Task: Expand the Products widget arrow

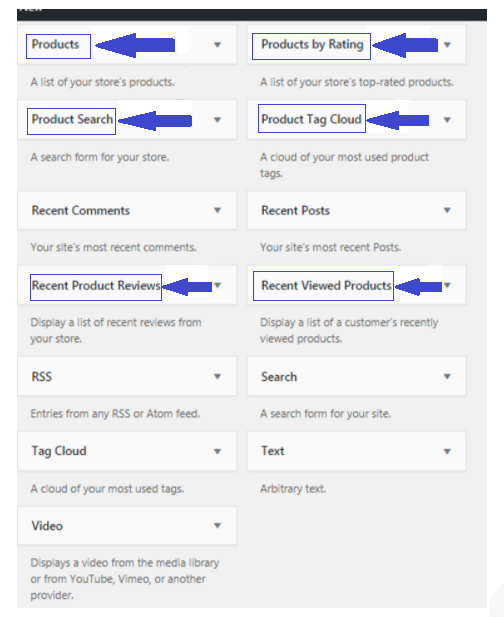Action: pos(217,45)
